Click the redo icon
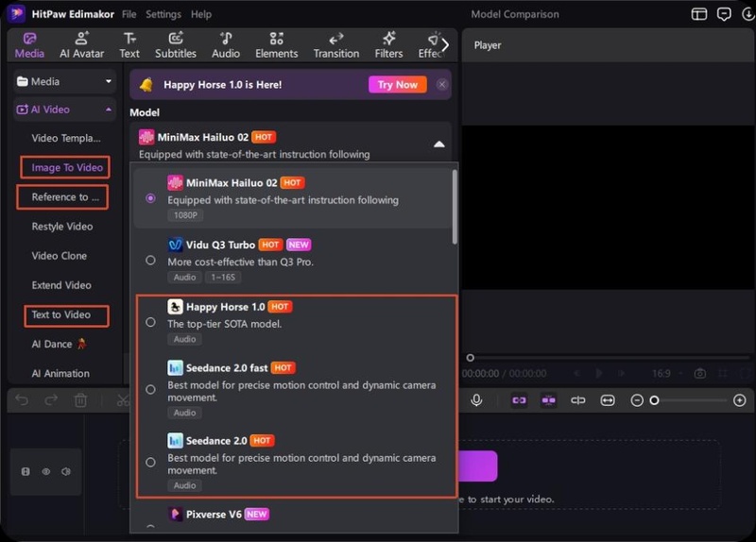Image resolution: width=756 pixels, height=542 pixels. coord(51,399)
